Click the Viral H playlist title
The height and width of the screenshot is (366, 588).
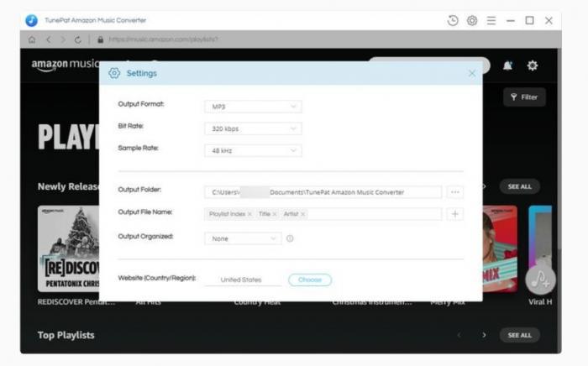tap(540, 302)
